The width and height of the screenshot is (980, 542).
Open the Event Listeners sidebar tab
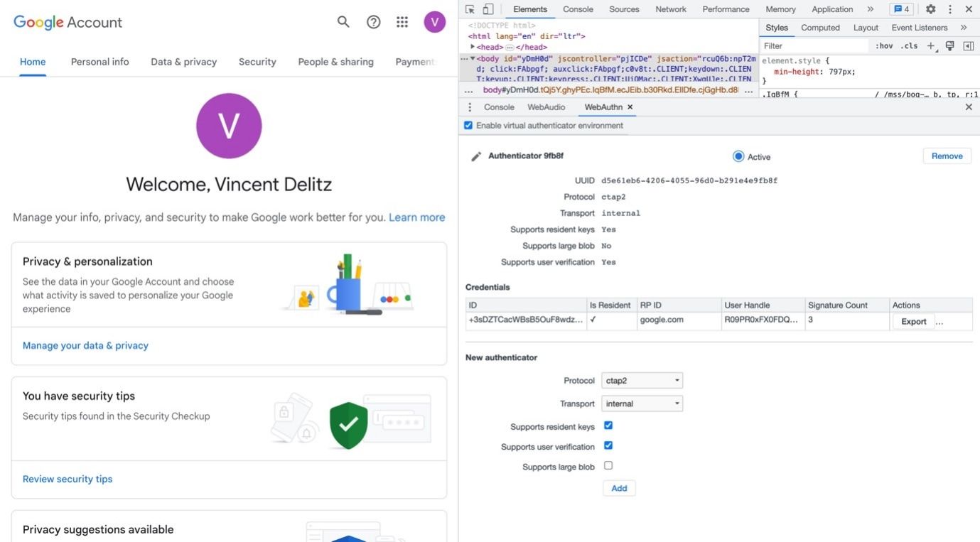point(920,28)
